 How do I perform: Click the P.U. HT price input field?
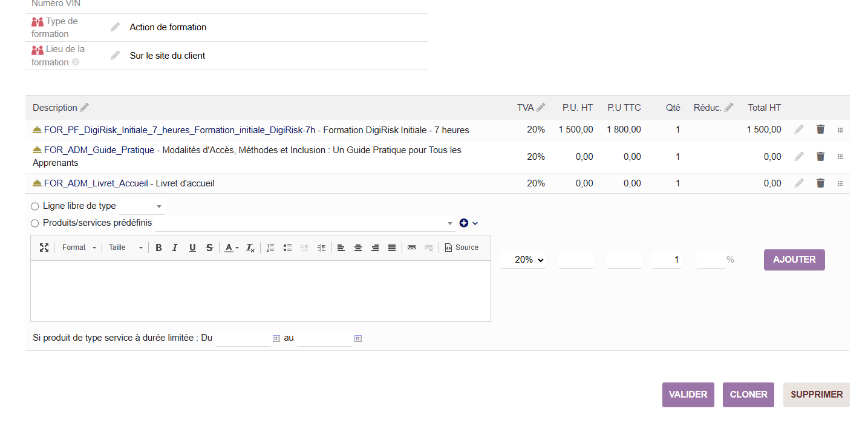click(x=576, y=260)
